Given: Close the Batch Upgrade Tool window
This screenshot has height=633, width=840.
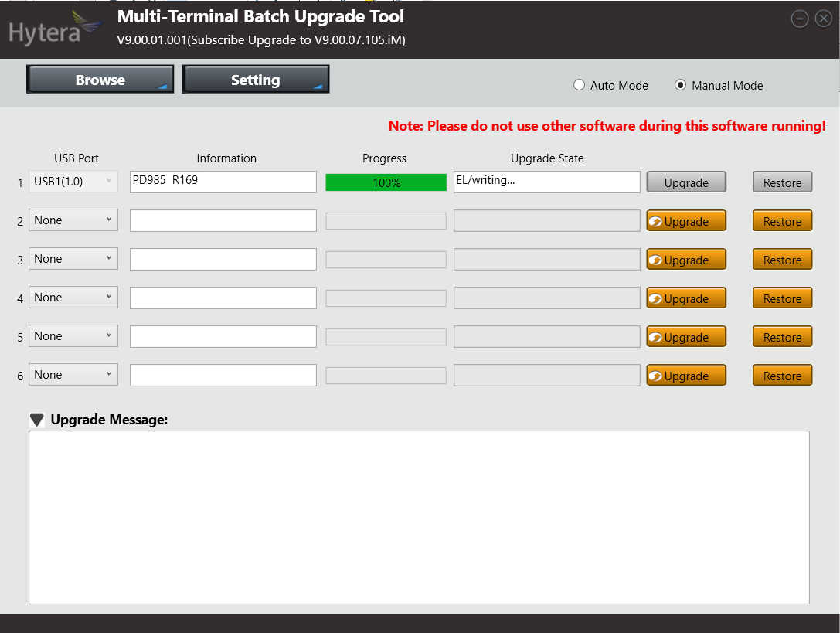Looking at the screenshot, I should click(x=823, y=19).
